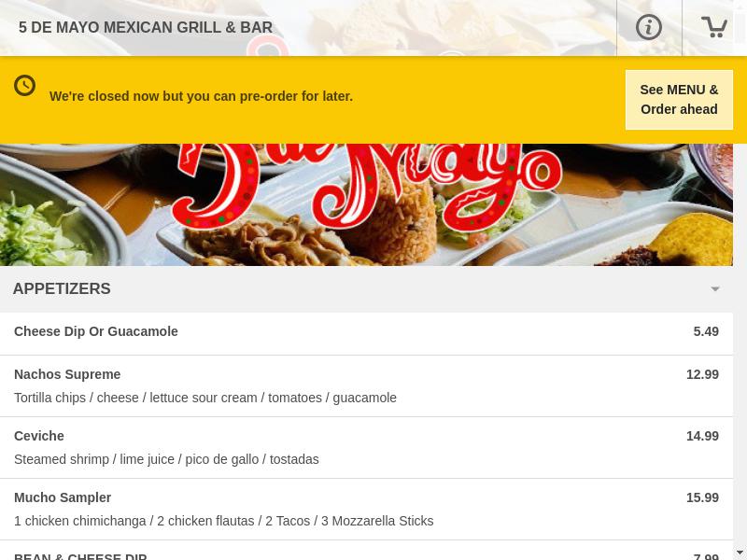
Task: Add Ceviche to the order
Action: click(39, 436)
